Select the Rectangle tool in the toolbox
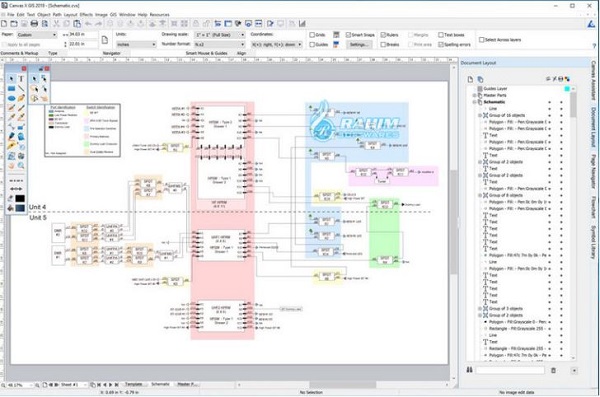The image size is (600, 397). [x=11, y=88]
